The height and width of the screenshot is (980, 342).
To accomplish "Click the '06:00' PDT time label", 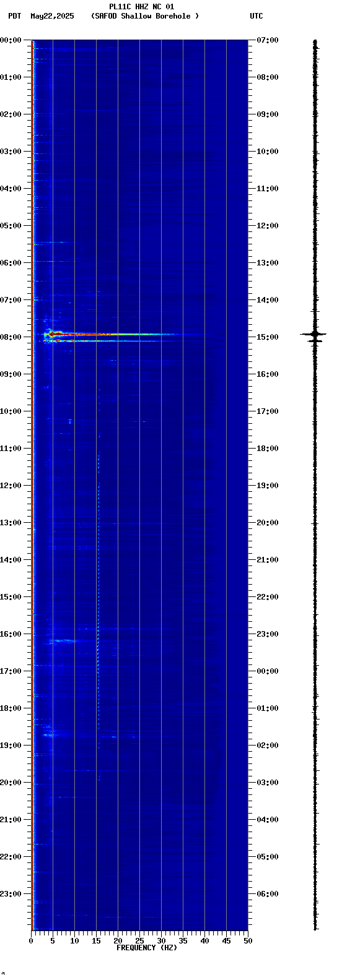I will pyautogui.click(x=11, y=263).
